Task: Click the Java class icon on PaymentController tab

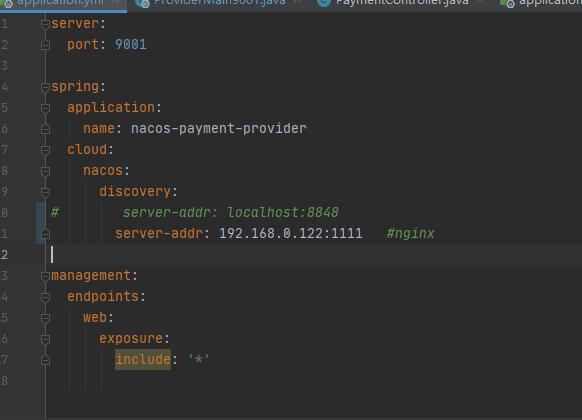Action: [324, 3]
